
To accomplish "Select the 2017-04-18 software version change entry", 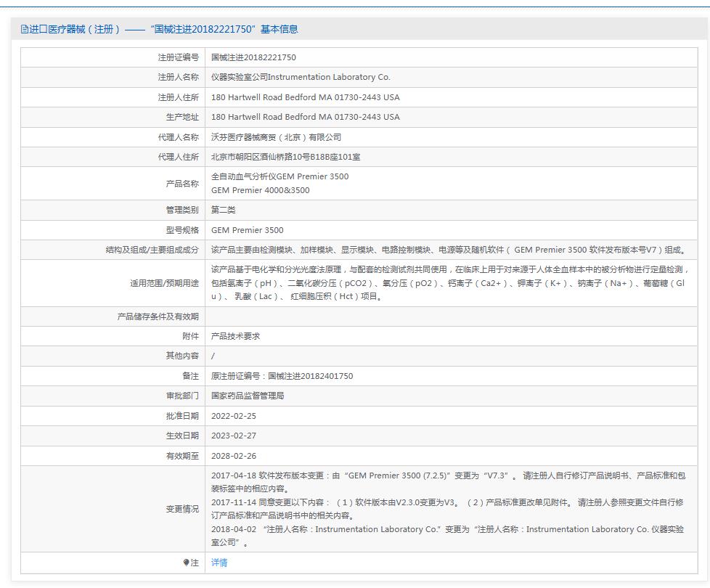I will pos(448,482).
